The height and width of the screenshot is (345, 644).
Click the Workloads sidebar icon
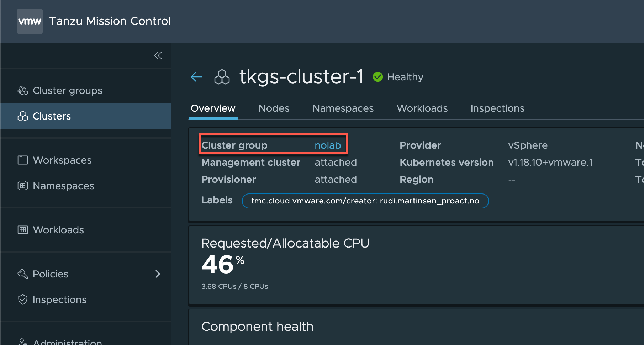[23, 230]
